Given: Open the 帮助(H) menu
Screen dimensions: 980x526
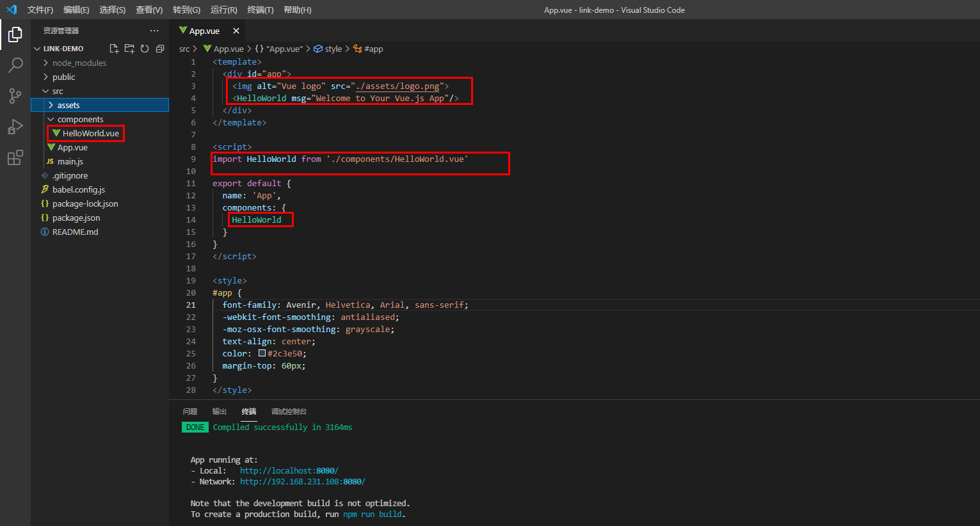Looking at the screenshot, I should click(x=297, y=10).
